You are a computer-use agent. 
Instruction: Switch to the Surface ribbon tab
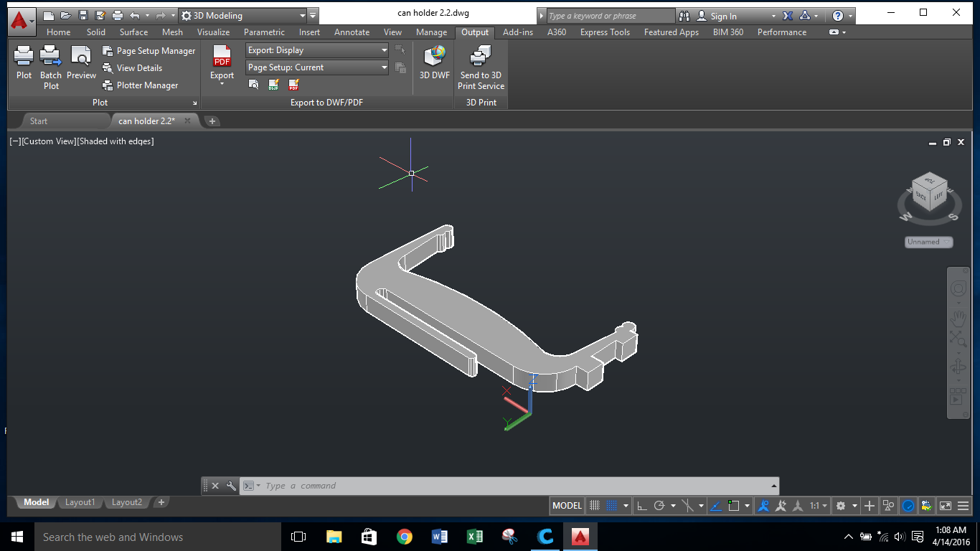133,32
